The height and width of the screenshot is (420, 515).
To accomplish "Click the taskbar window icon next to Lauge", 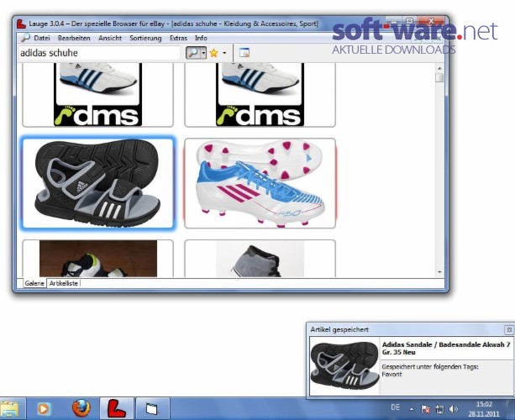I will [152, 409].
